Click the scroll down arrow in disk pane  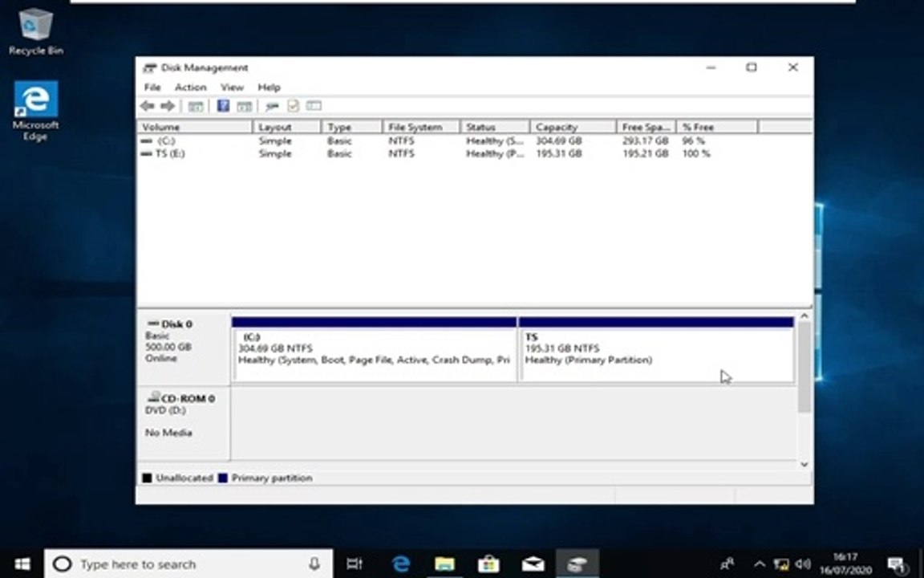click(x=804, y=464)
